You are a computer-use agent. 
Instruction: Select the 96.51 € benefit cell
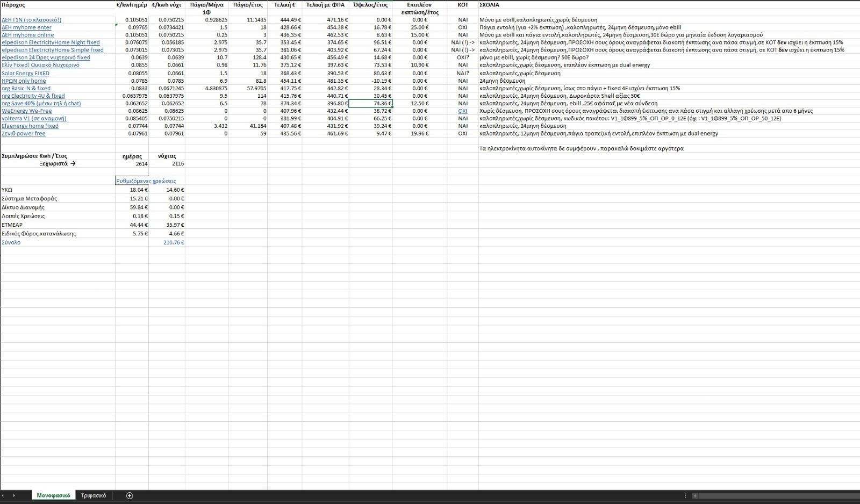tap(371, 42)
